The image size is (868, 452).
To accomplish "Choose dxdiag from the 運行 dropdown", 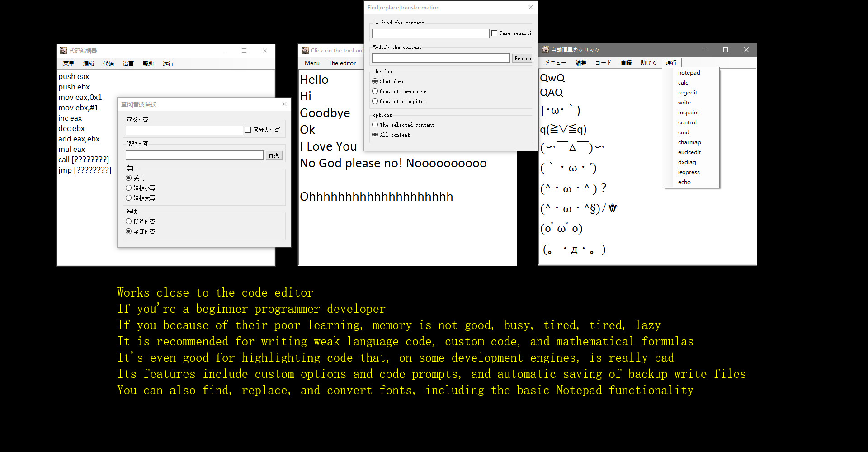I will pos(691,162).
